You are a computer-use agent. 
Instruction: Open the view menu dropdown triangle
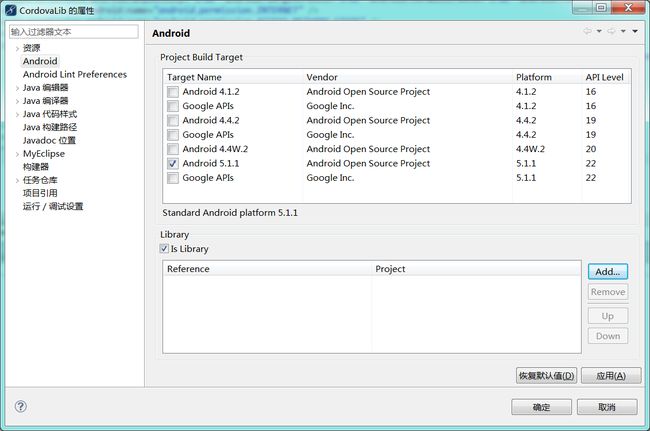[635, 31]
